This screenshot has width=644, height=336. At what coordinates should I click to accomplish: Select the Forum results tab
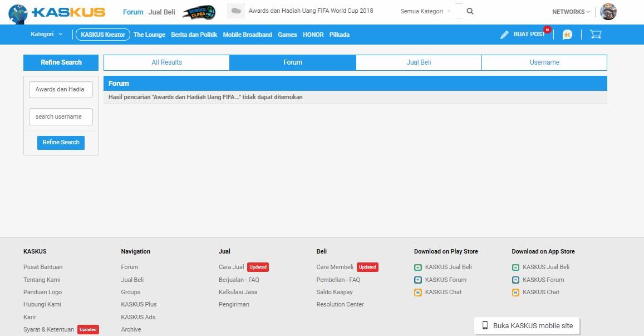pyautogui.click(x=293, y=62)
